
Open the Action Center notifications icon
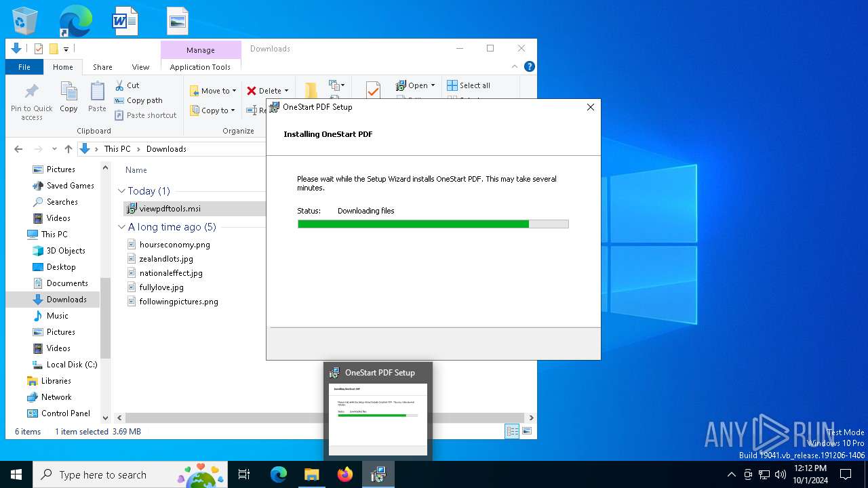pos(846,474)
